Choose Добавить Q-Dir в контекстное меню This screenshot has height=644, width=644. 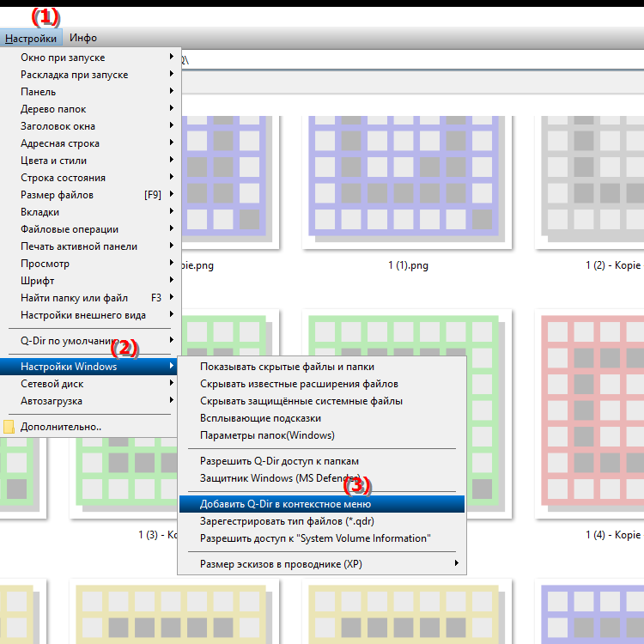322,504
